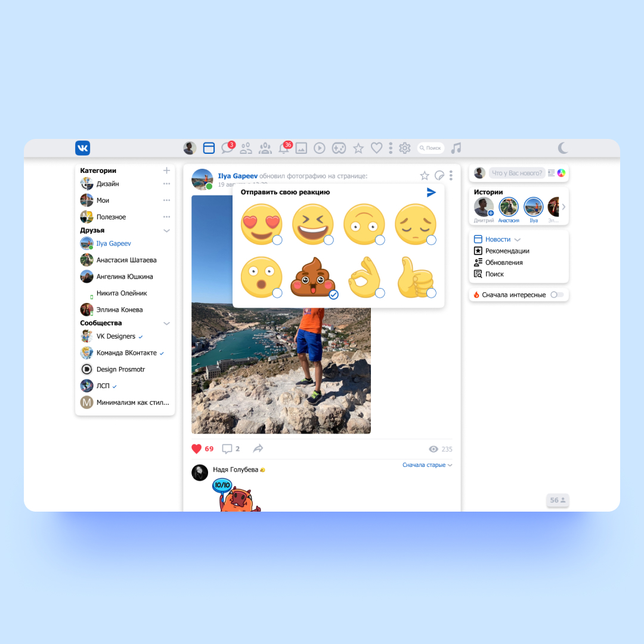
Task: Open options dots for Мои category
Action: tap(166, 200)
